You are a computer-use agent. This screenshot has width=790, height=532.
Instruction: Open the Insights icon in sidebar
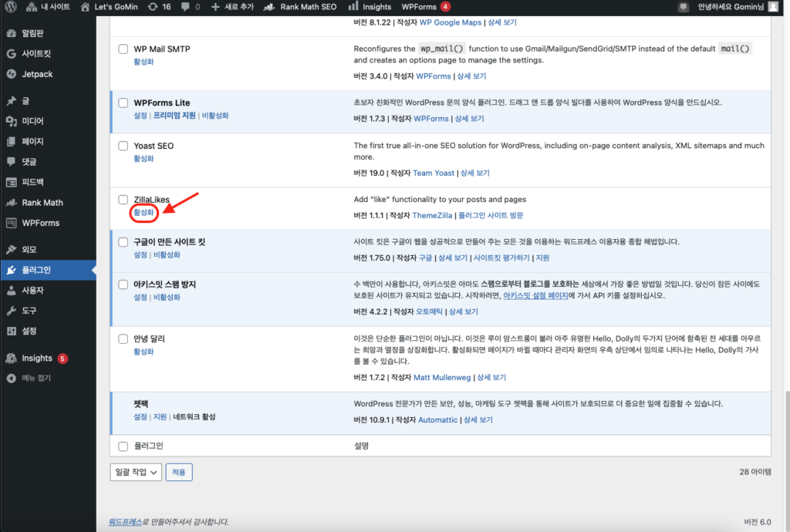point(11,358)
